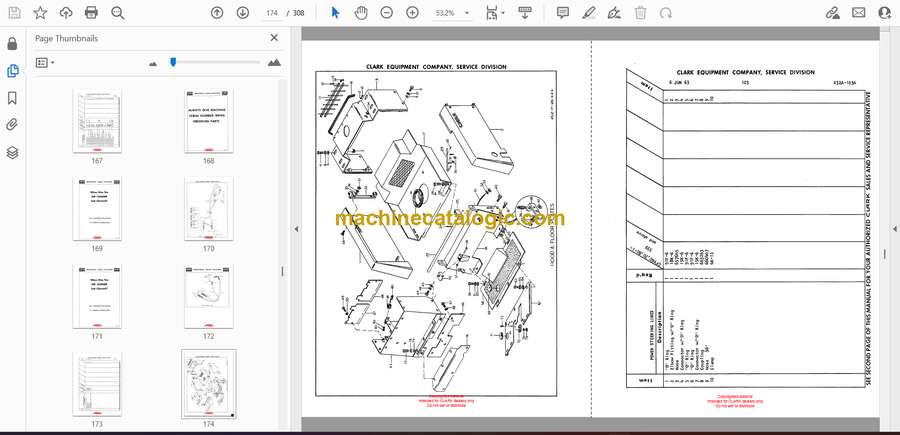Go to next page with down arrow

point(243,13)
